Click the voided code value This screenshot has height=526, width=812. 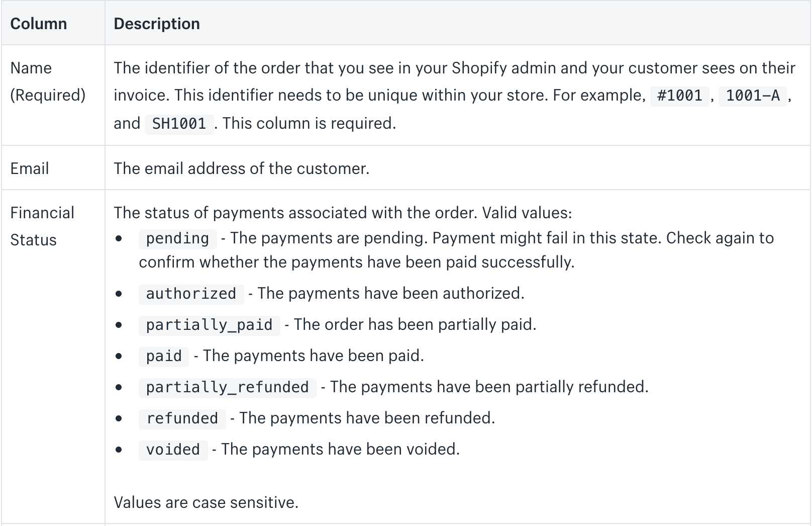pos(173,450)
